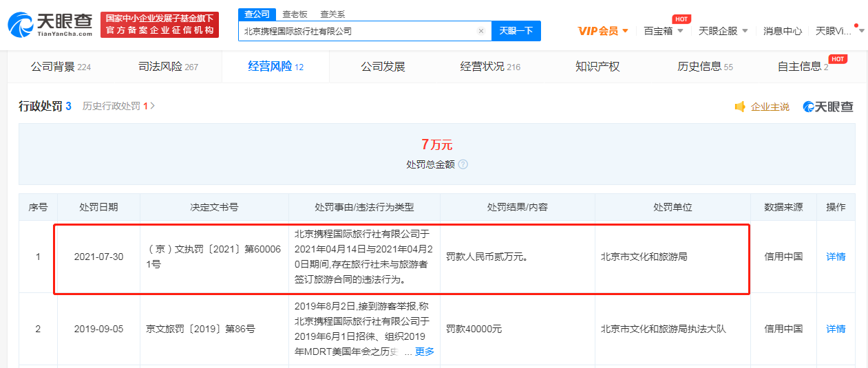Click the 天眼查 watermark logo beside 企业主说
Image resolution: width=868 pixels, height=368 pixels.
point(828,107)
